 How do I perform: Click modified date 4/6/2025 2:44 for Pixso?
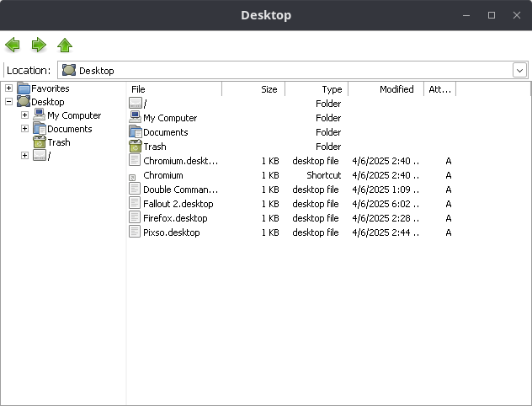pyautogui.click(x=386, y=232)
